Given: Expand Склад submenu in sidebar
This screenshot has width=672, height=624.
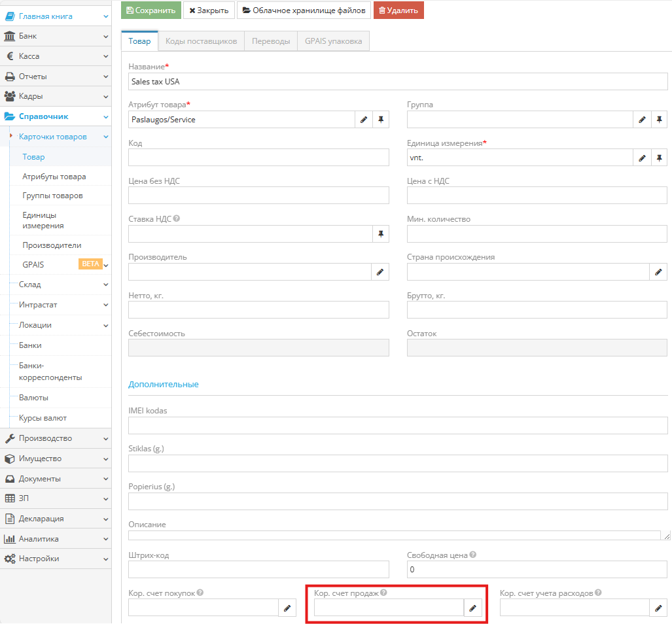Looking at the screenshot, I should pos(59,285).
